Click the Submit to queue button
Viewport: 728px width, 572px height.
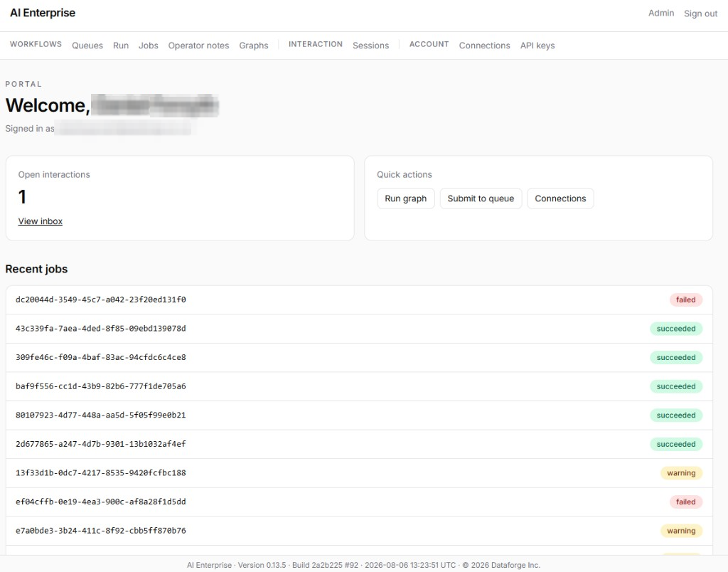point(481,198)
